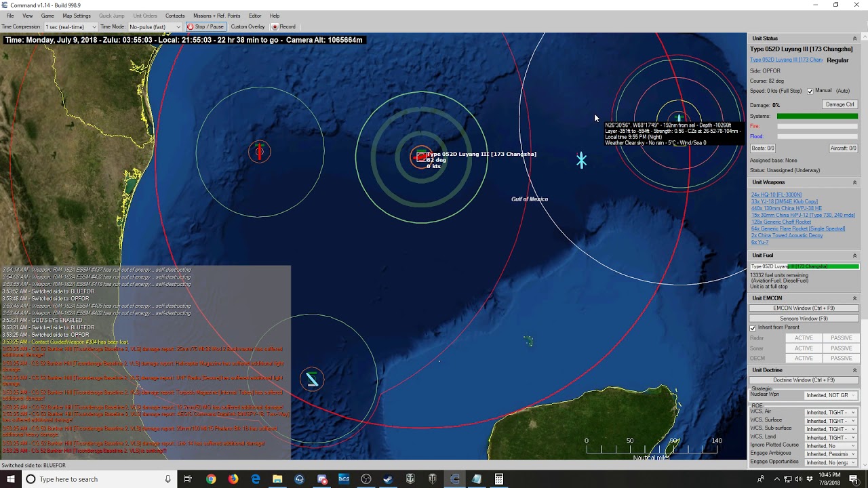Open WCS, Land dropdown
Viewport: 868px width, 488px height.
coord(831,437)
